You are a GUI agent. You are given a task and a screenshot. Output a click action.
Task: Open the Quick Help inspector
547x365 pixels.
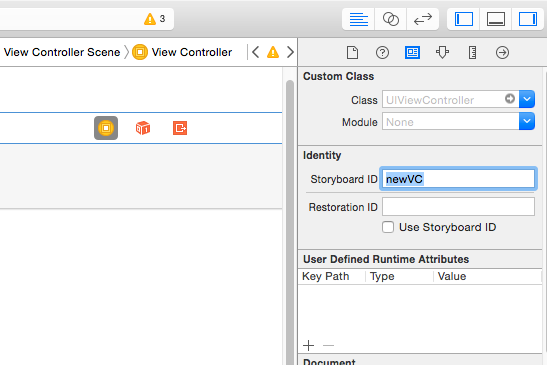click(382, 53)
